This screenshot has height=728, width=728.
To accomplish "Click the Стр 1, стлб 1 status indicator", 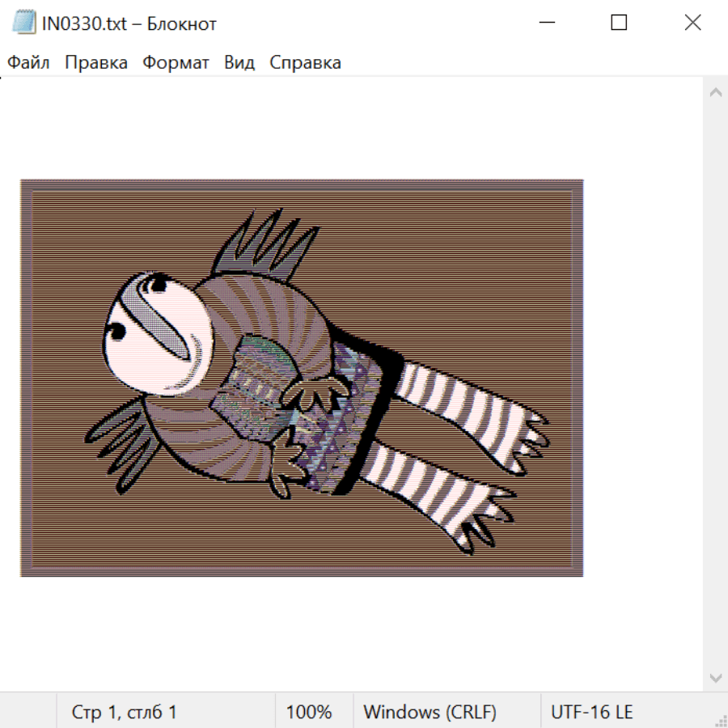I will 124,713.
